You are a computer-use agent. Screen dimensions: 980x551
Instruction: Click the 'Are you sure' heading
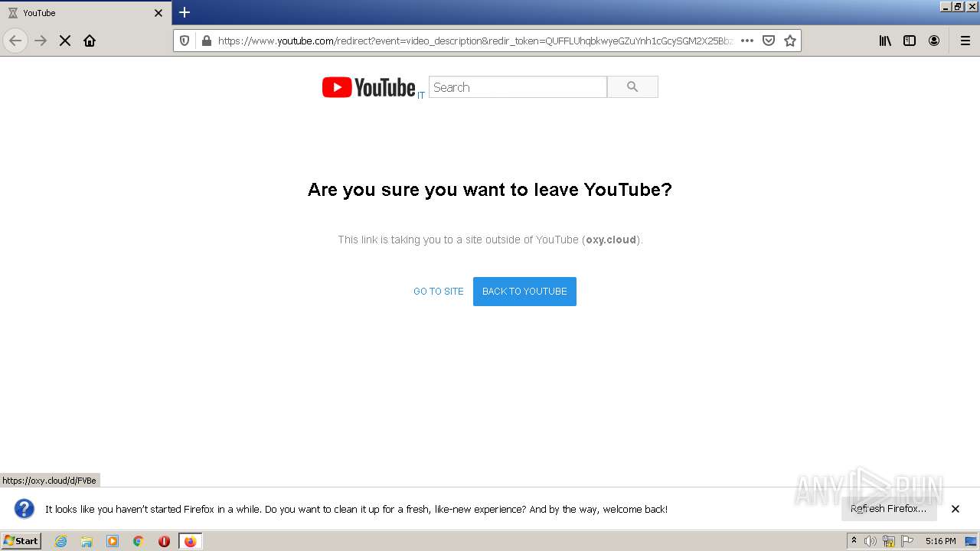(490, 190)
